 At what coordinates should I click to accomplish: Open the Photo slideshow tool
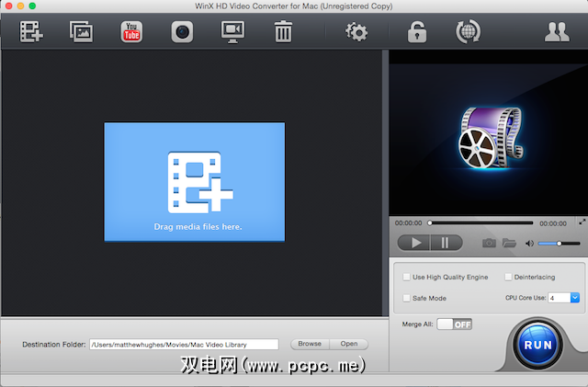tap(82, 32)
